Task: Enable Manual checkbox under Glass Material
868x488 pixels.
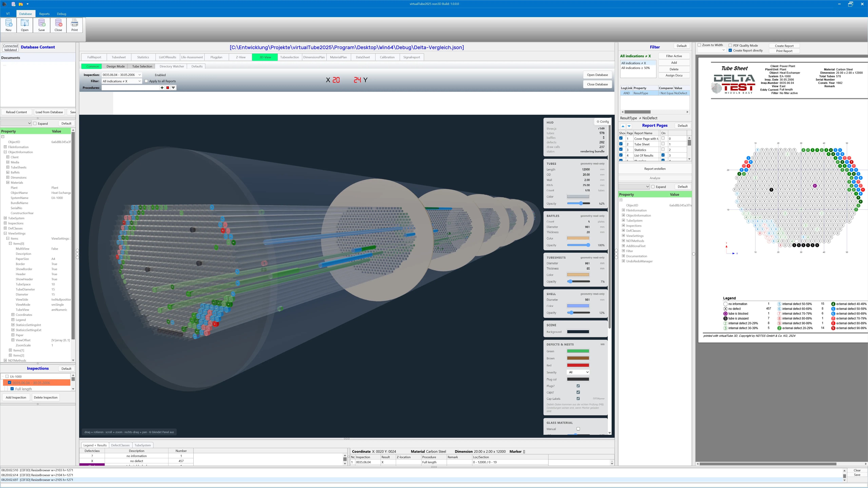Action: click(x=578, y=429)
